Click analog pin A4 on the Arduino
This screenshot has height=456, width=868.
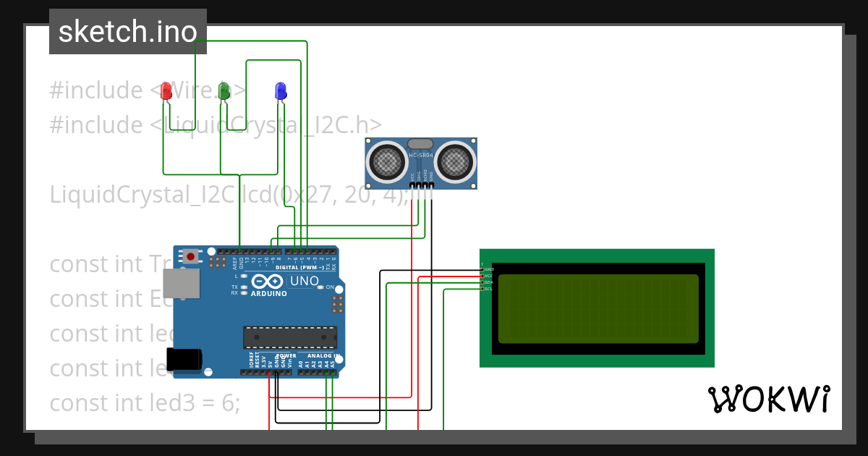coord(326,373)
